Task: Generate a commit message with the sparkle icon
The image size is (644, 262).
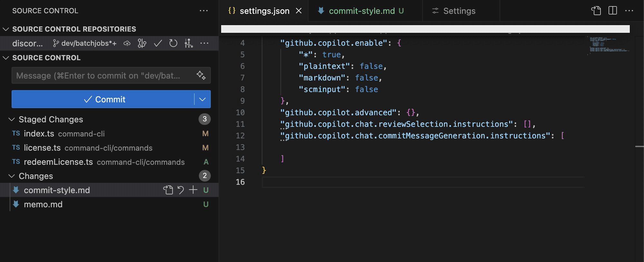Action: pos(201,75)
